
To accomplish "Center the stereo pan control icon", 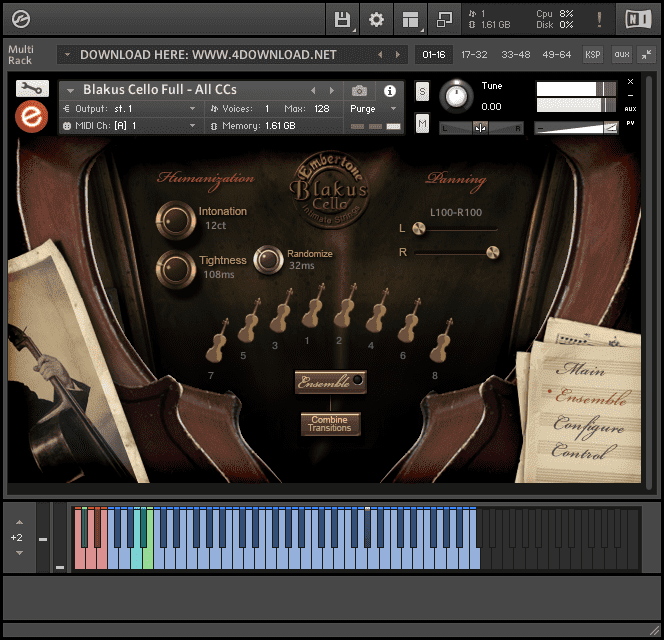I will [480, 128].
